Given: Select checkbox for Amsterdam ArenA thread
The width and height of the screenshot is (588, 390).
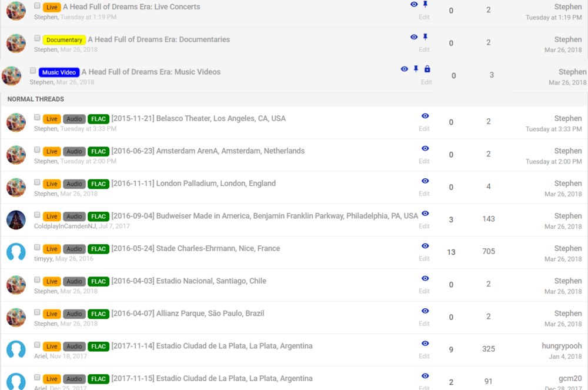Looking at the screenshot, I should coord(37,150).
